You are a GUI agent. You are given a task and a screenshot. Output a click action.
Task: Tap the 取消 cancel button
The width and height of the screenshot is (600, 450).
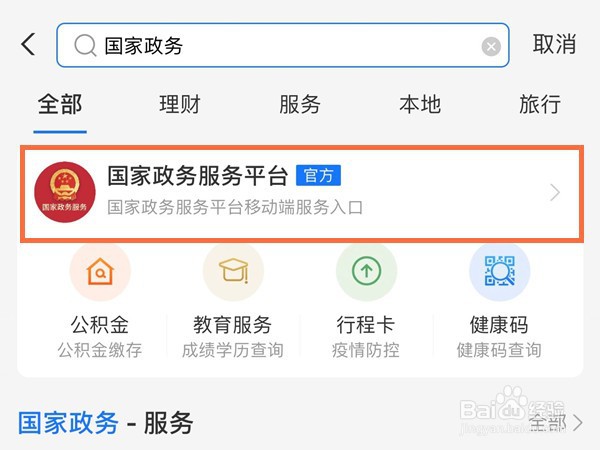pos(555,44)
